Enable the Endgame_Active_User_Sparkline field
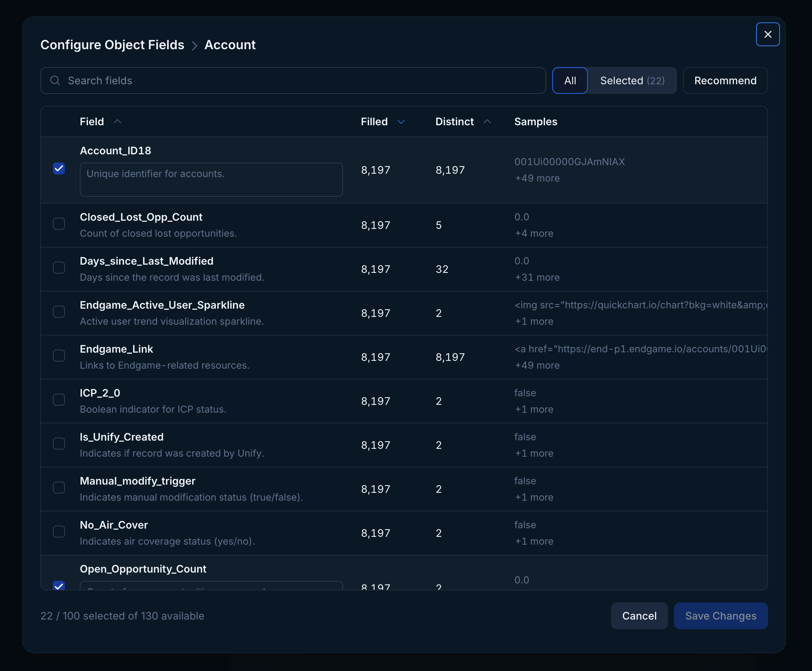 click(x=59, y=312)
